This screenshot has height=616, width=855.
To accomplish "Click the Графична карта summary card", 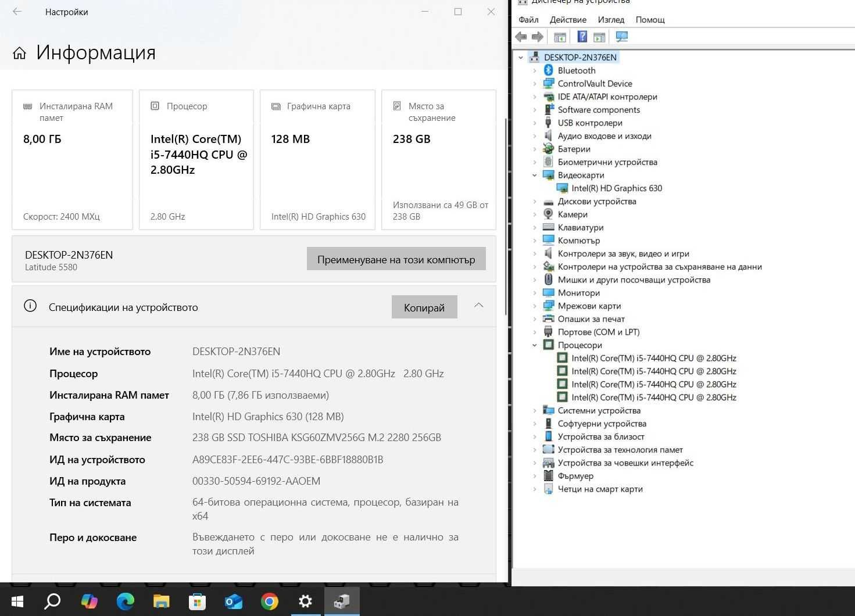I will coord(317,160).
